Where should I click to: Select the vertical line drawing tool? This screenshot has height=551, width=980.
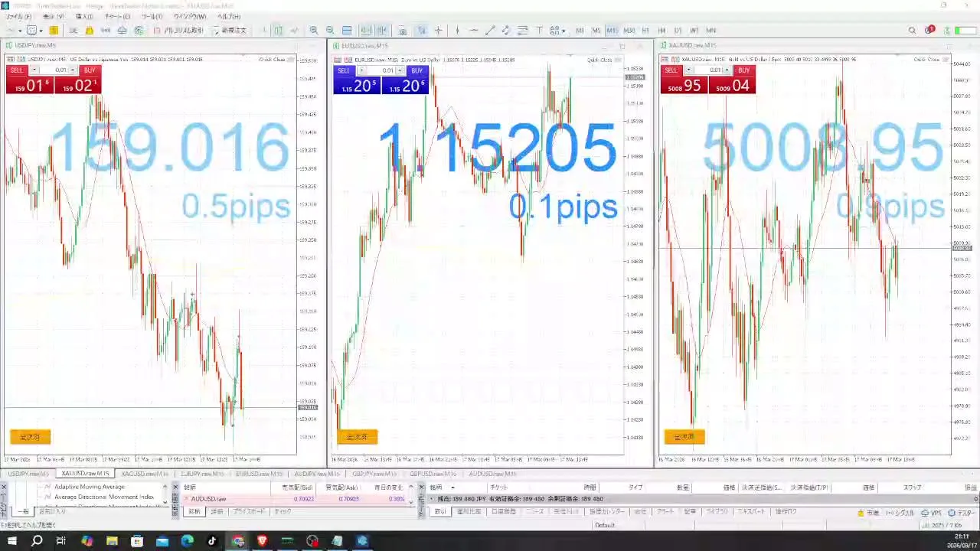click(x=457, y=31)
